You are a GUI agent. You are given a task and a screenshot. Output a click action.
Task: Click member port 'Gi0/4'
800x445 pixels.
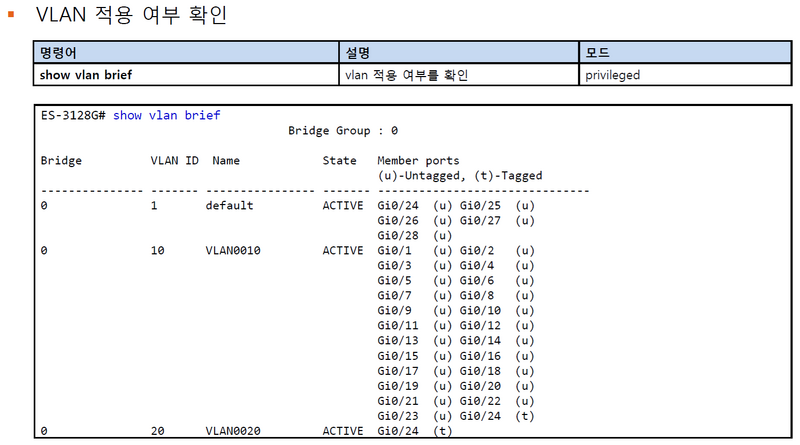[477, 265]
